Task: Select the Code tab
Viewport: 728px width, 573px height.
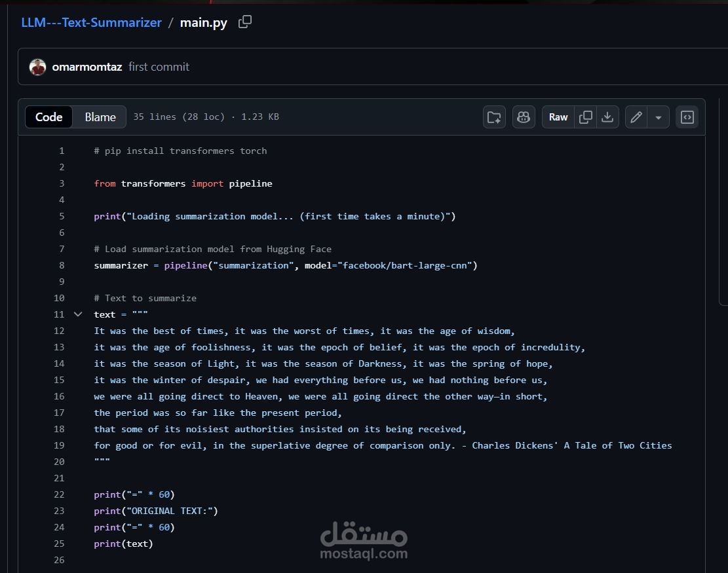Action: (x=48, y=117)
